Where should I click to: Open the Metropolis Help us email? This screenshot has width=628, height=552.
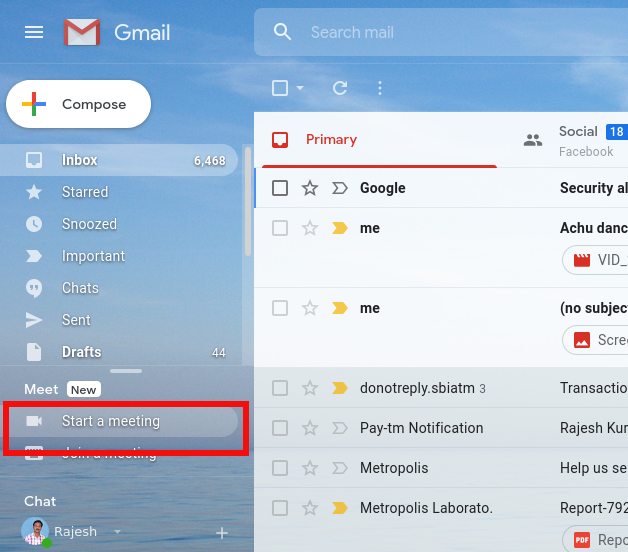click(441, 468)
